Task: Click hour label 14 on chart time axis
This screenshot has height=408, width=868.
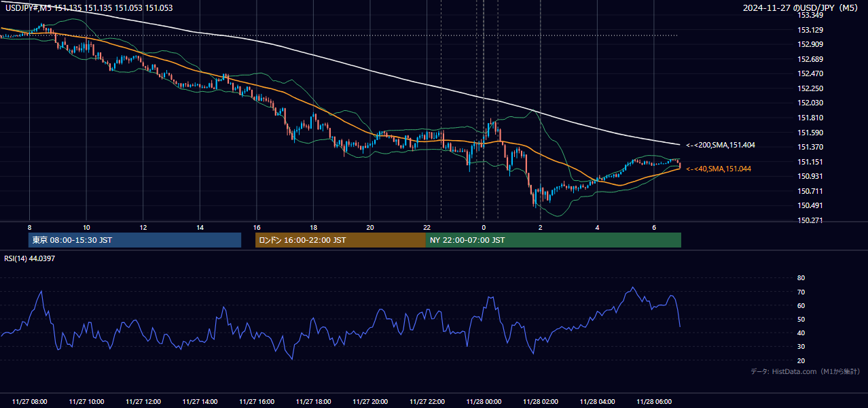Action: [x=200, y=227]
